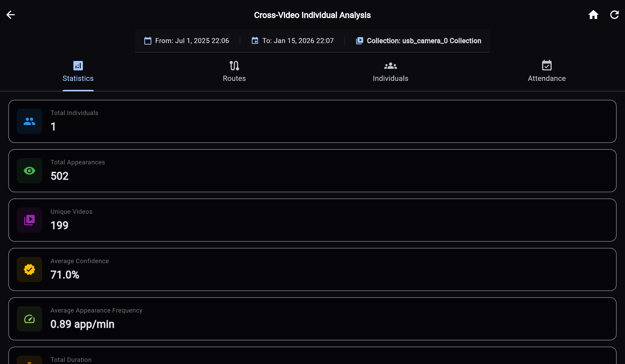Click the green speedometer icon for appearance frequency
This screenshot has height=364, width=625.
click(29, 319)
